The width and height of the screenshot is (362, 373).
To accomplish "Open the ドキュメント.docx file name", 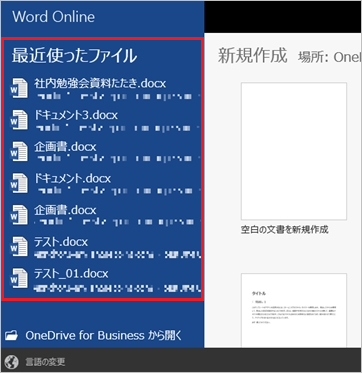I will point(72,179).
